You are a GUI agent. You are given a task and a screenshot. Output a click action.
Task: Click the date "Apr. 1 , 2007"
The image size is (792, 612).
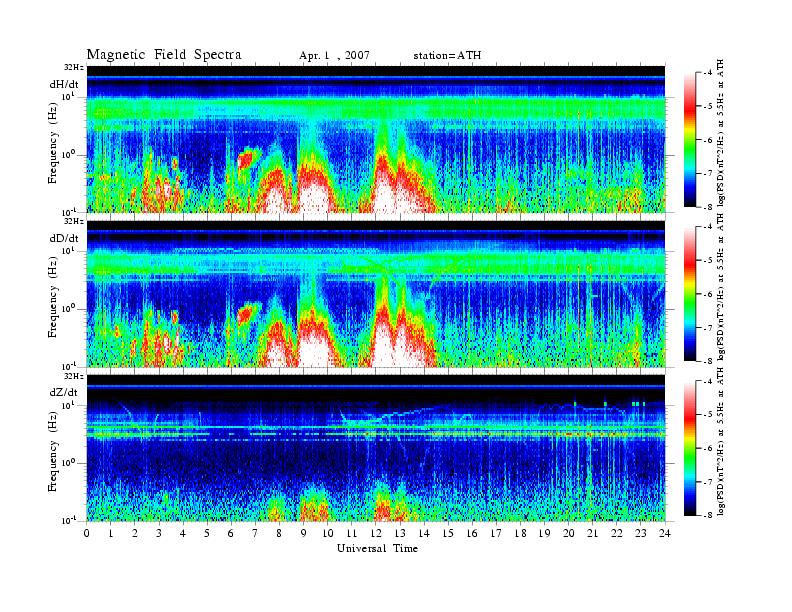coord(334,56)
